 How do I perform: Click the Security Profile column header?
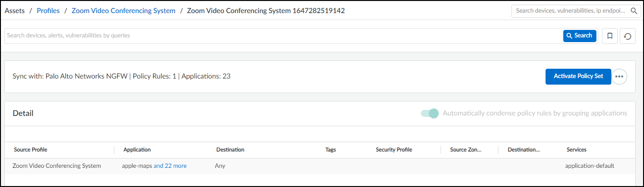point(394,150)
